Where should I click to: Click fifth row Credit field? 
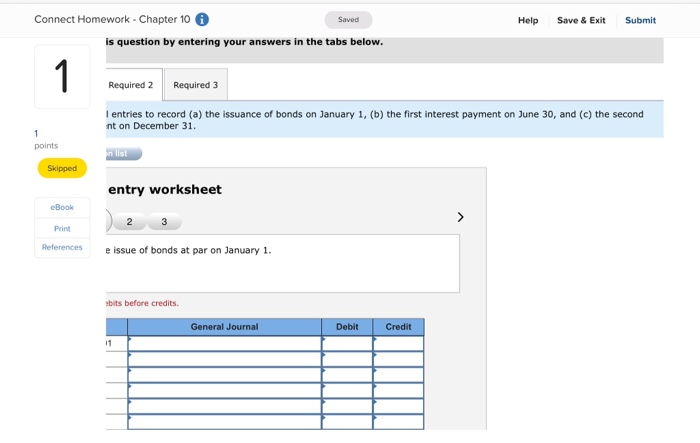[x=398, y=406]
